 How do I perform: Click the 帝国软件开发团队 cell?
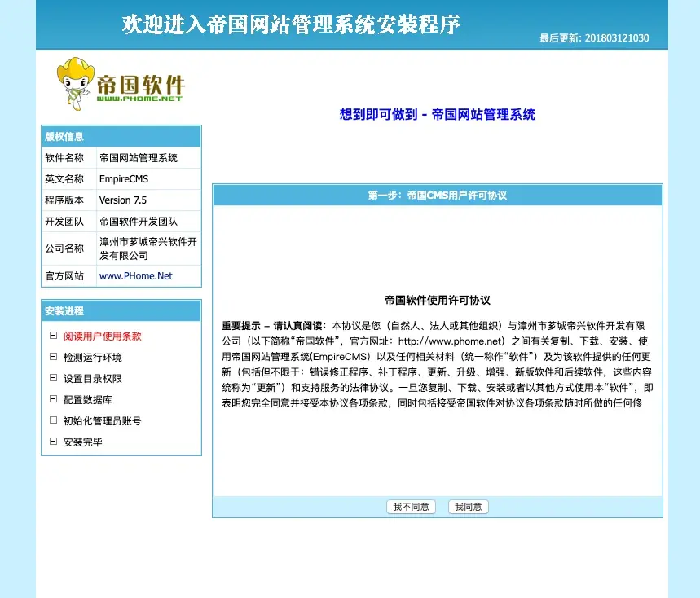point(148,222)
